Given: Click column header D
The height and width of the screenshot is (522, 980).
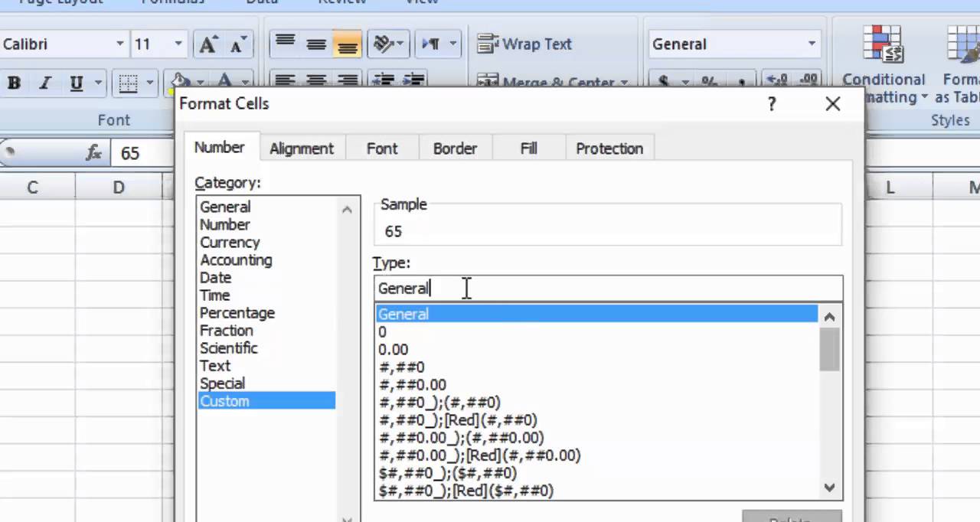Looking at the screenshot, I should coord(119,187).
